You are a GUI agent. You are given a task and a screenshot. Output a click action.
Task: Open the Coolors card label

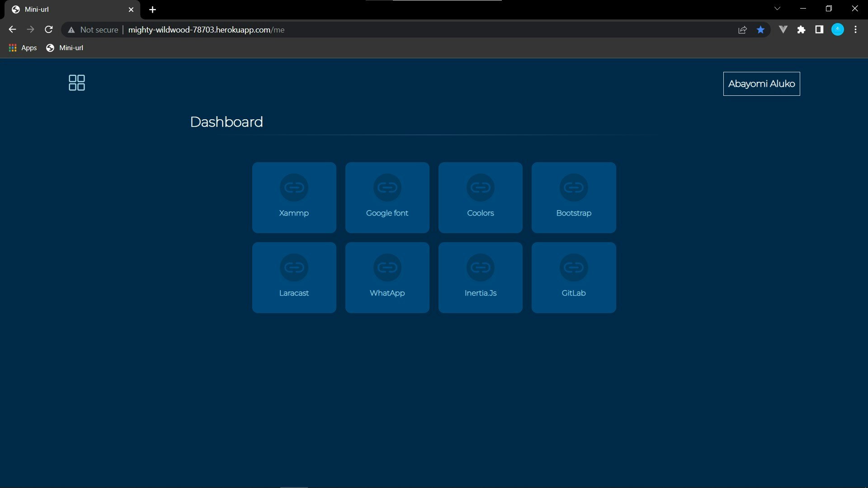tap(480, 213)
